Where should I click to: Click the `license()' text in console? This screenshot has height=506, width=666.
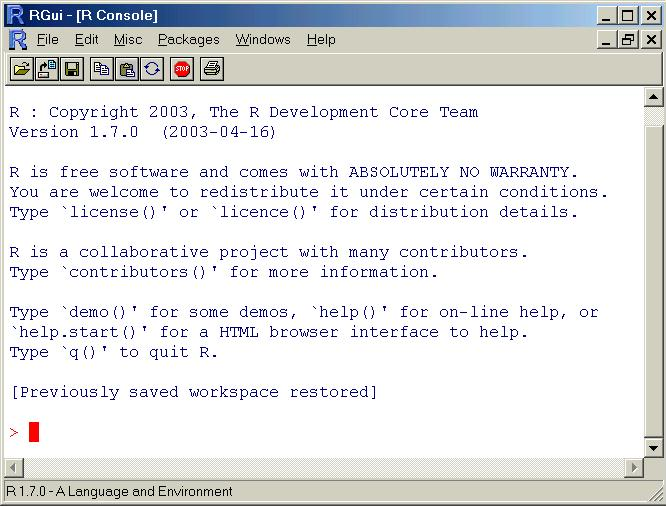click(x=114, y=212)
